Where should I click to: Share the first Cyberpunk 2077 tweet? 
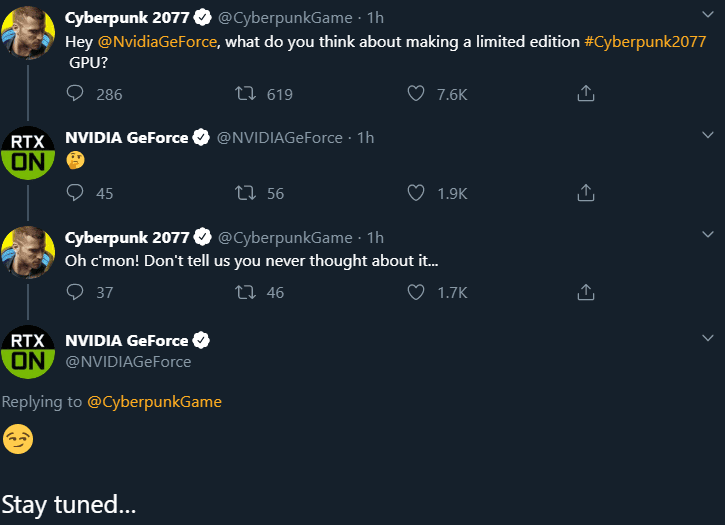(x=586, y=94)
